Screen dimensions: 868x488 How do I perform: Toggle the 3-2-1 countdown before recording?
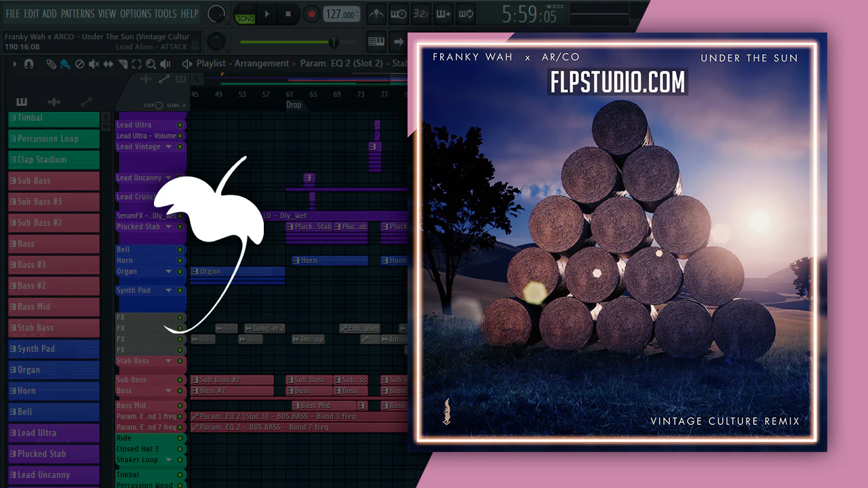[x=420, y=14]
